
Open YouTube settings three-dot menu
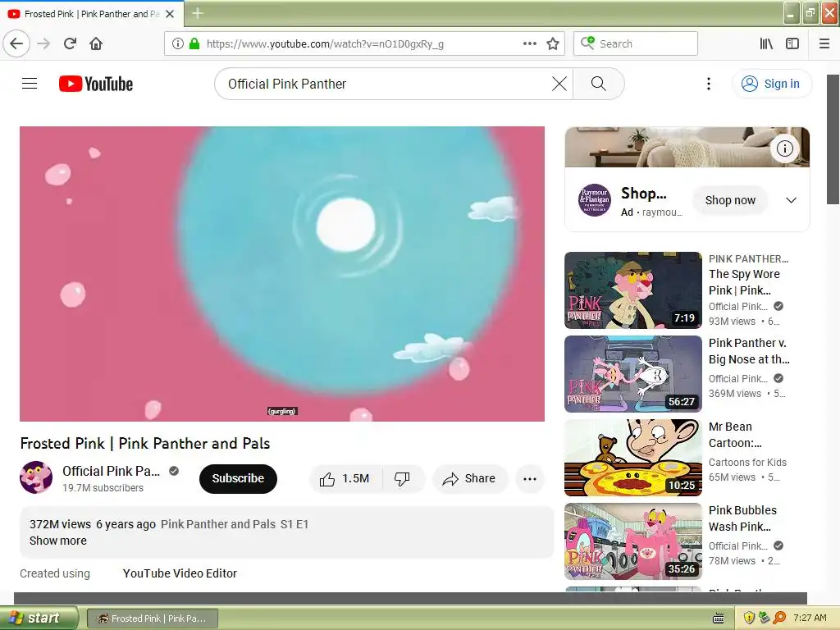(709, 84)
